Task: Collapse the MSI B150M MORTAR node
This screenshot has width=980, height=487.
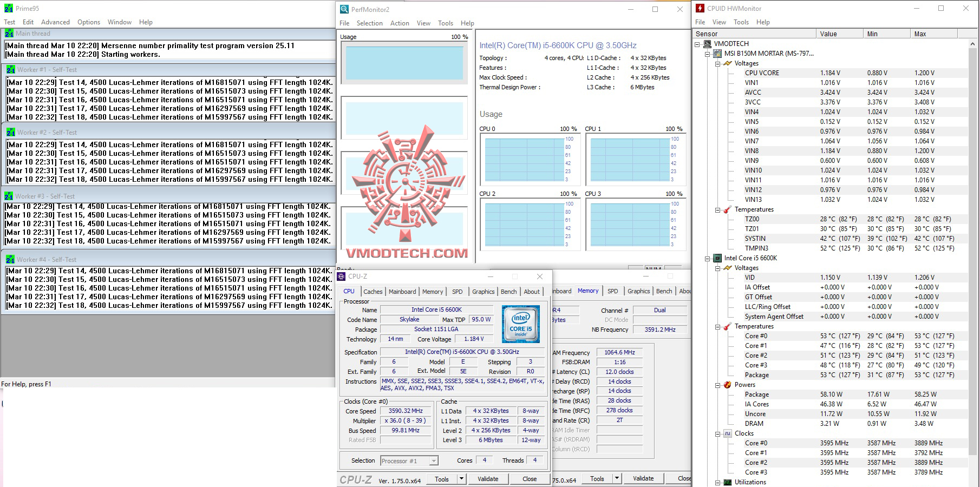Action: click(707, 54)
